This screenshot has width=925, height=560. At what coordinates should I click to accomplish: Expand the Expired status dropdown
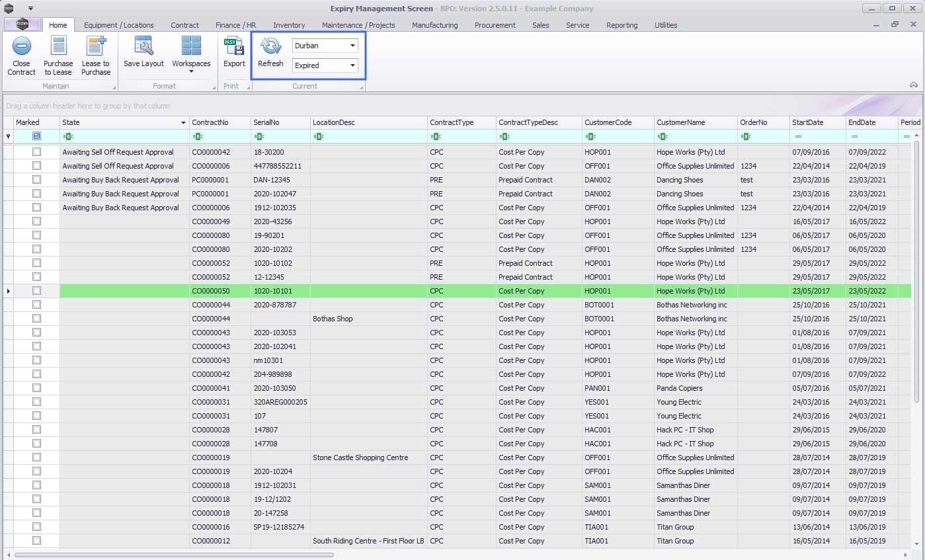click(353, 65)
